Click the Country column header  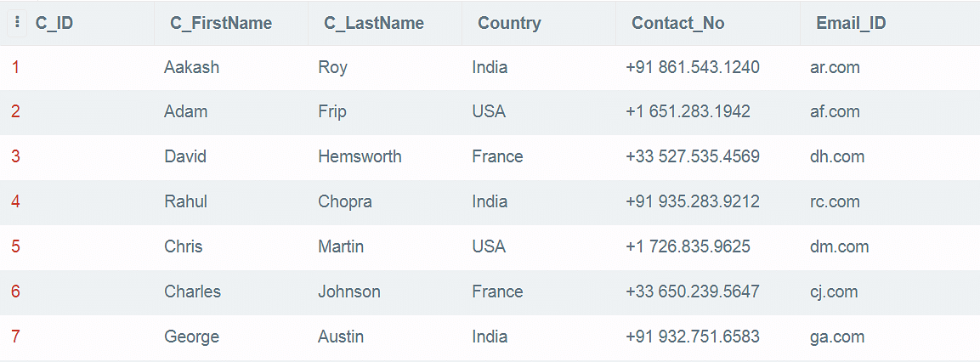pyautogui.click(x=509, y=23)
